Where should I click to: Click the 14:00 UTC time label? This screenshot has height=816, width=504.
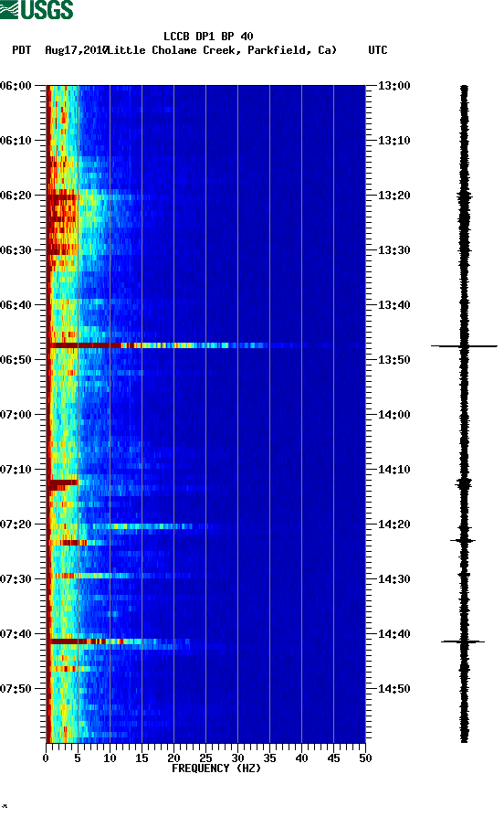tap(394, 415)
